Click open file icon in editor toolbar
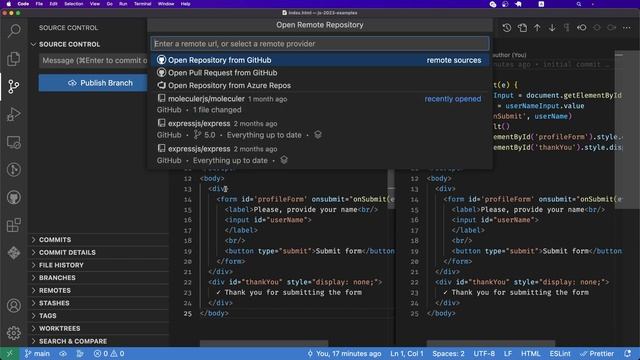Viewport: 640px width, 360px height. pyautogui.click(x=522, y=28)
